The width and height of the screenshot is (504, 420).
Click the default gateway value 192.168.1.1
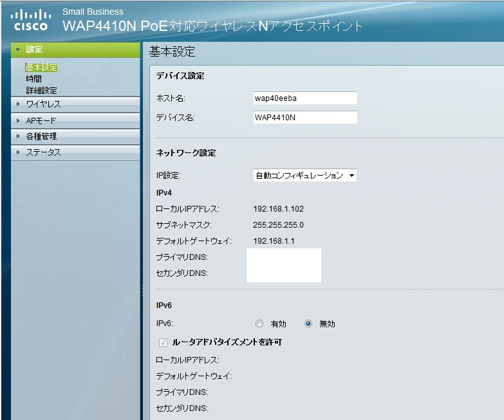click(x=274, y=241)
